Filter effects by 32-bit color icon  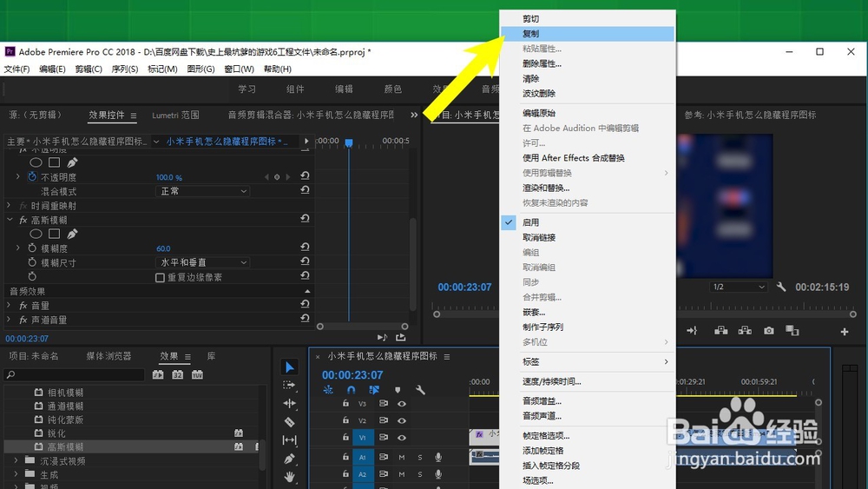pyautogui.click(x=178, y=374)
